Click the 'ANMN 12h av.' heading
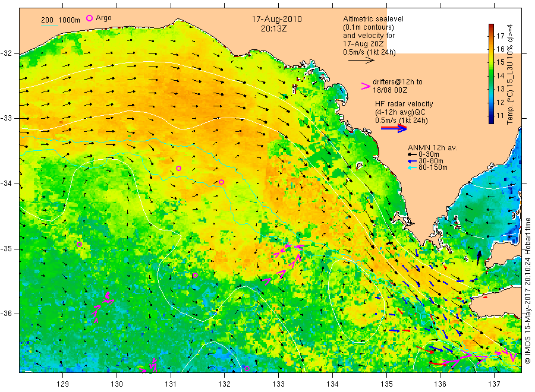The width and height of the screenshot is (535, 392). (x=433, y=148)
